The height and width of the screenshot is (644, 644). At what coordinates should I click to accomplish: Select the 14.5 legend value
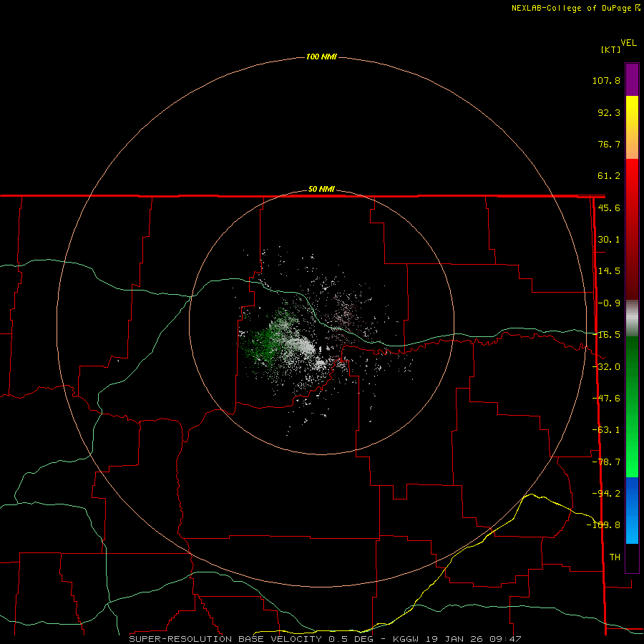pyautogui.click(x=609, y=271)
